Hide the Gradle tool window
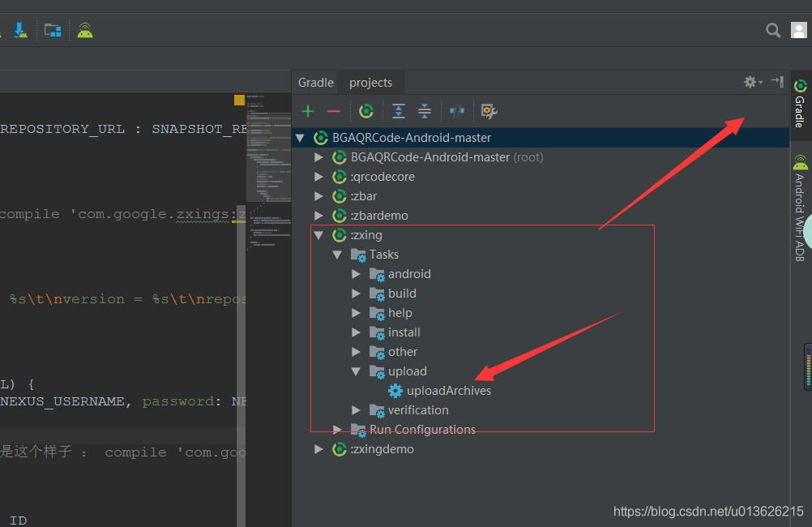812x527 pixels. 777,81
